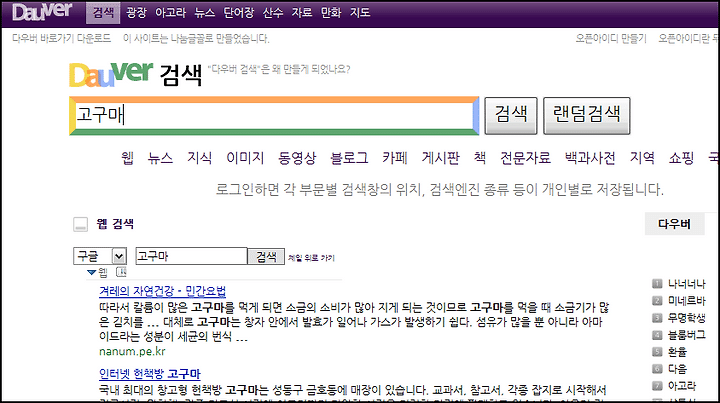The image size is (720, 403).
Task: Select the 게시판 search category
Action: 440,158
